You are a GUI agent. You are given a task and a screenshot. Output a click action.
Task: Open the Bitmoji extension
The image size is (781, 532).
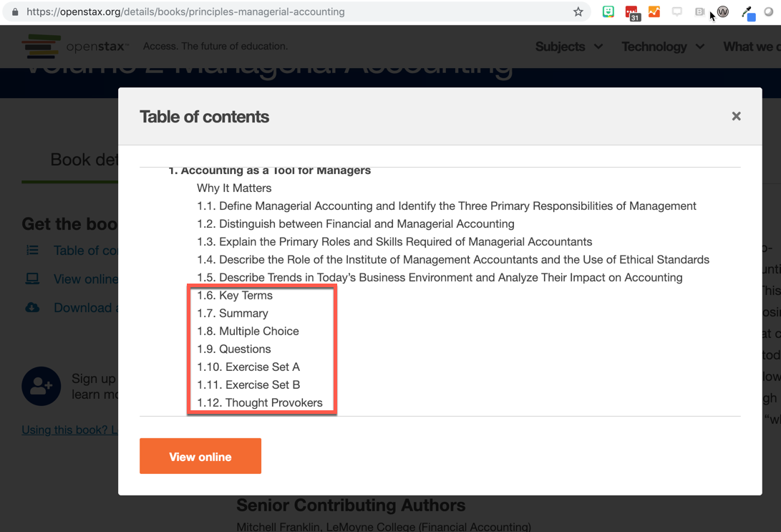tap(608, 11)
